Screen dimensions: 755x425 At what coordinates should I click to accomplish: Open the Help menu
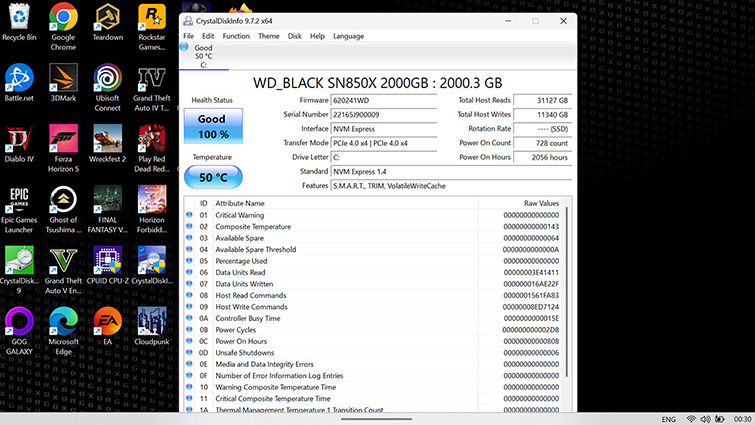coord(317,36)
